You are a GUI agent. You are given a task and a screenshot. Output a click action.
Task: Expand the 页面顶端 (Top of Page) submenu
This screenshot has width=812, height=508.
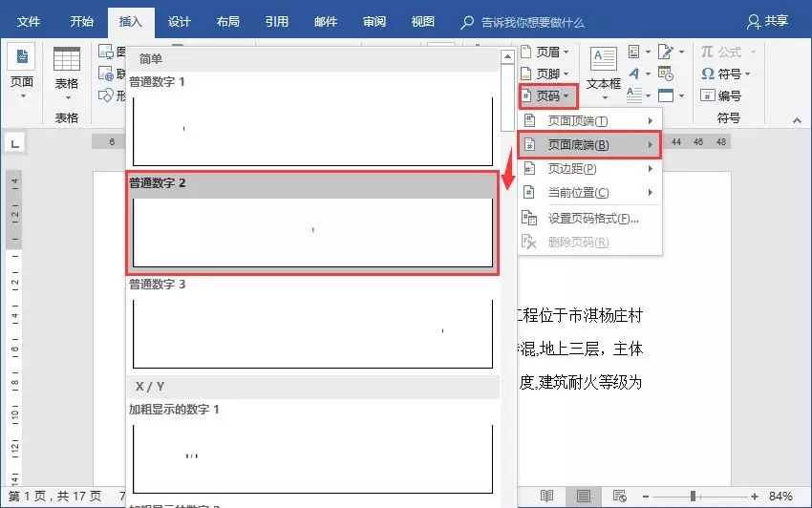click(x=589, y=120)
